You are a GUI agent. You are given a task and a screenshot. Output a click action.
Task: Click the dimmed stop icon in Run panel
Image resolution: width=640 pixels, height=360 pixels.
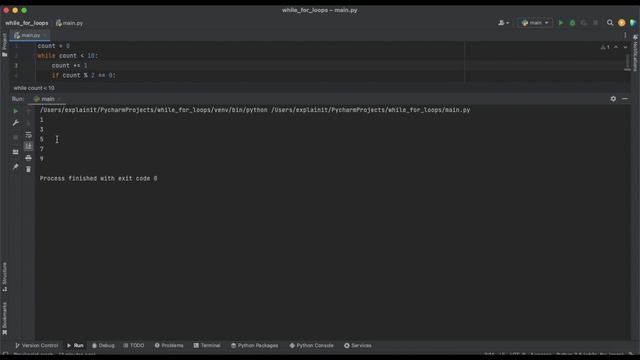pyautogui.click(x=16, y=138)
